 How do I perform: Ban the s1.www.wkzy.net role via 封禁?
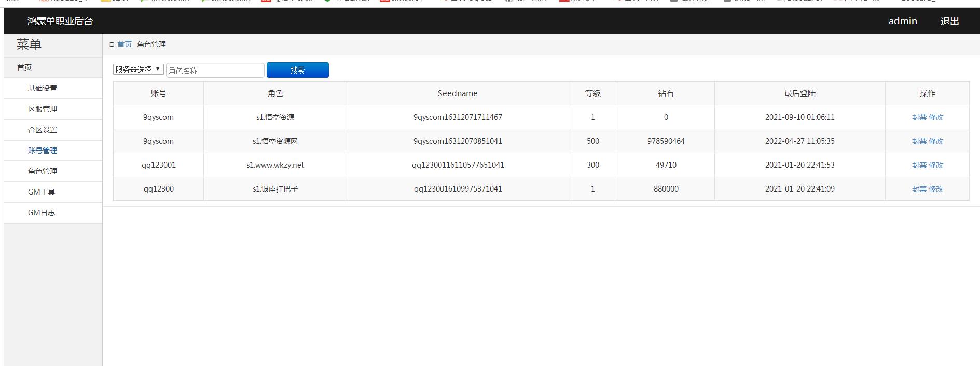coord(919,165)
